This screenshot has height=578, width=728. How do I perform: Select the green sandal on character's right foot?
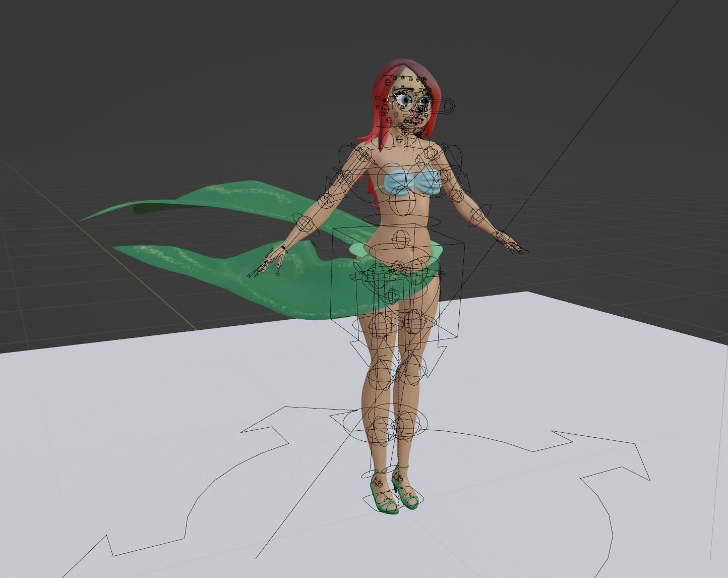click(384, 493)
